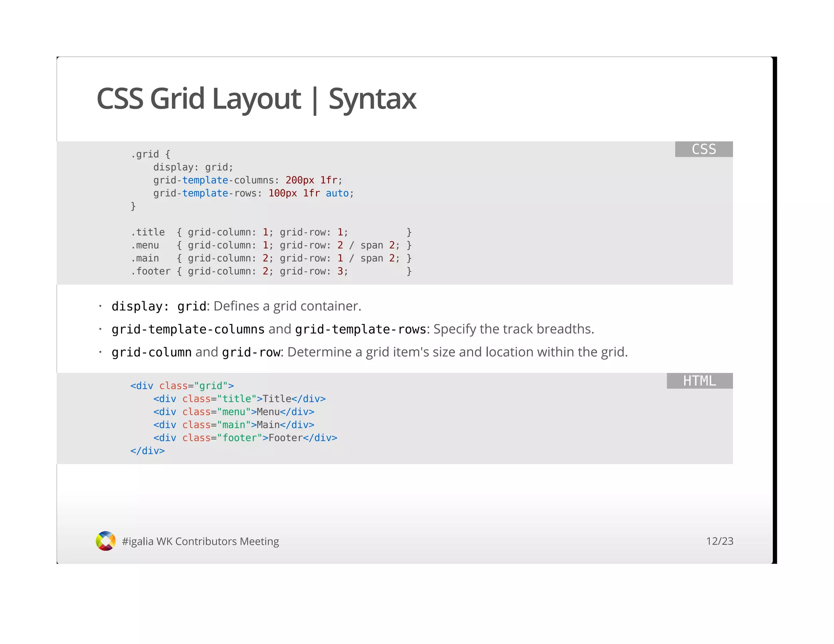Click the HTML label badge on the code block

(700, 381)
